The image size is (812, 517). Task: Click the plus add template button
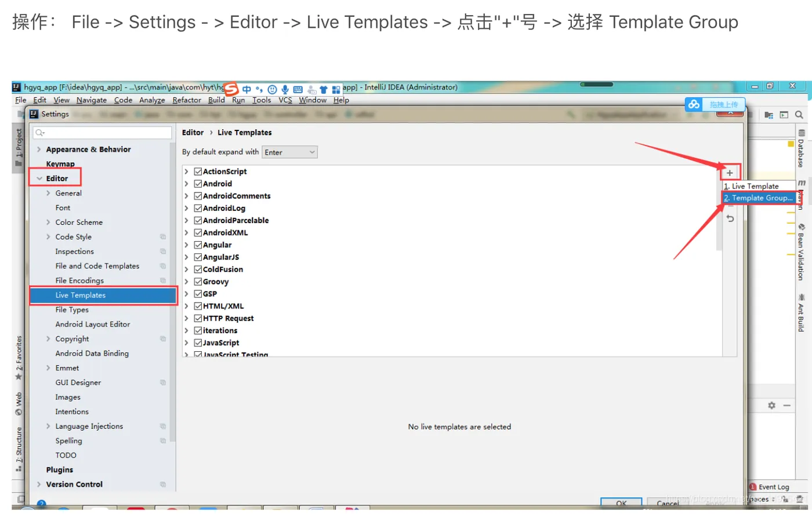[x=730, y=173]
